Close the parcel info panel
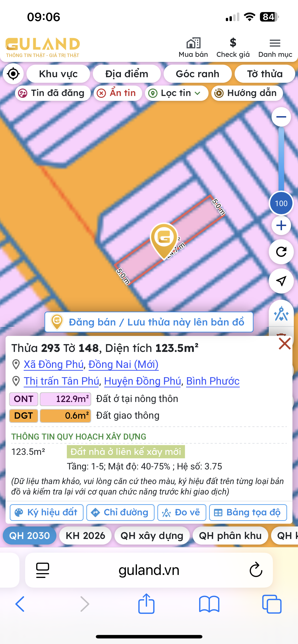298x644 pixels. 285,344
